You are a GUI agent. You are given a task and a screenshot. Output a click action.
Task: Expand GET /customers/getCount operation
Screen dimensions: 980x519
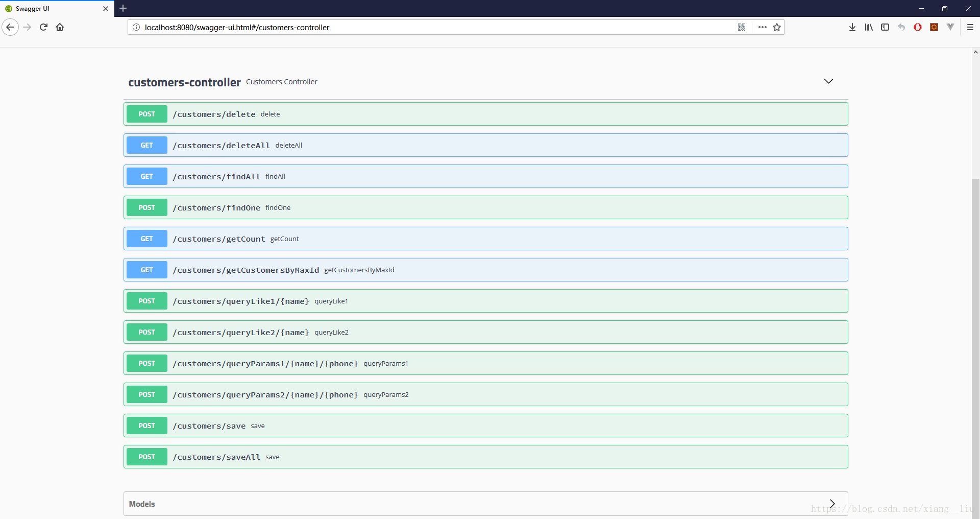[x=486, y=239]
